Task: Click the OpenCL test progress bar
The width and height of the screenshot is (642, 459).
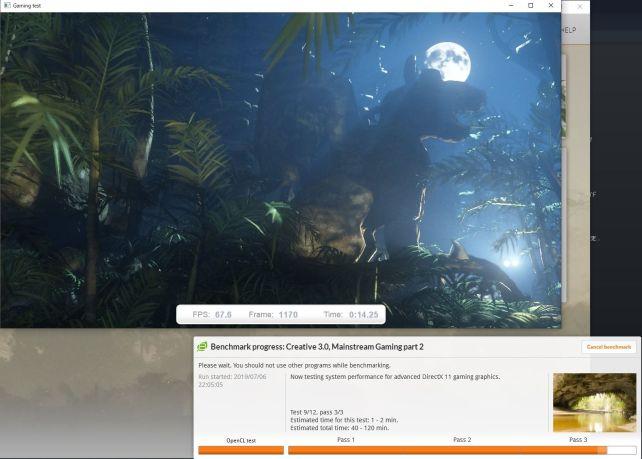Action: point(241,450)
